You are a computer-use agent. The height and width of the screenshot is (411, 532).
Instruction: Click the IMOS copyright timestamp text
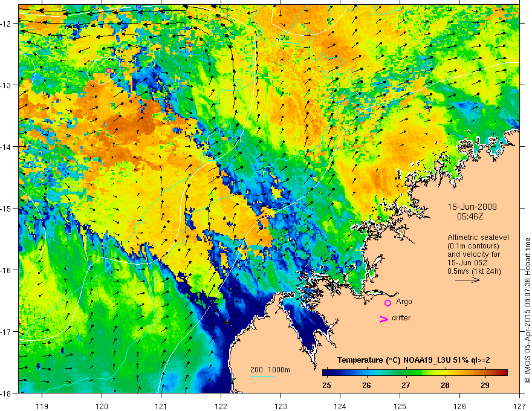pos(527,311)
